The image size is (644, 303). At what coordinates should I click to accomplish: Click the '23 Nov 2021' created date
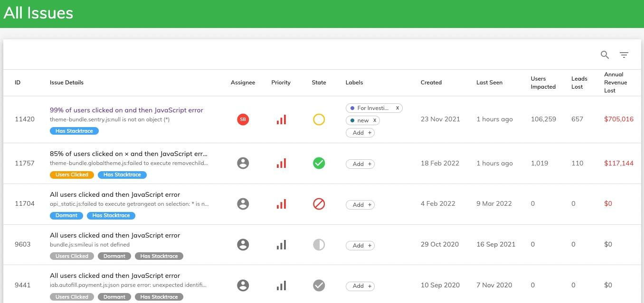tap(440, 119)
